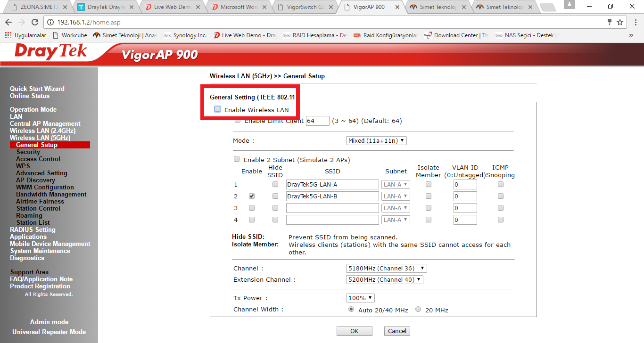Click the browser reload page icon

coord(35,22)
